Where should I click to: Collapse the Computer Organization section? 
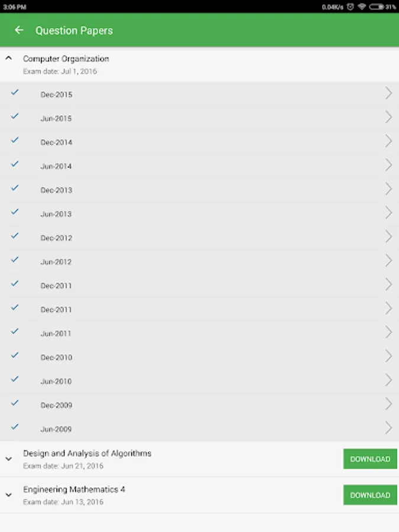(9, 59)
